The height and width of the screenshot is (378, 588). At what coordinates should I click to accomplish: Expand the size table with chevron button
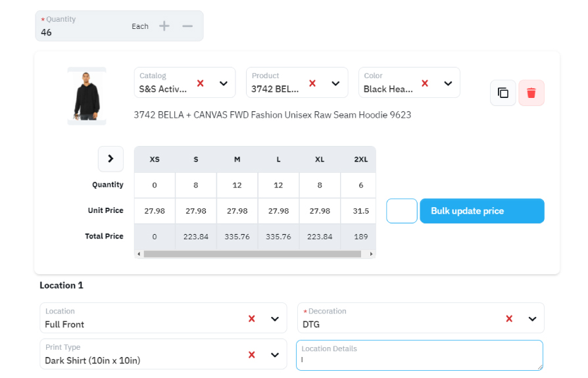pos(110,158)
